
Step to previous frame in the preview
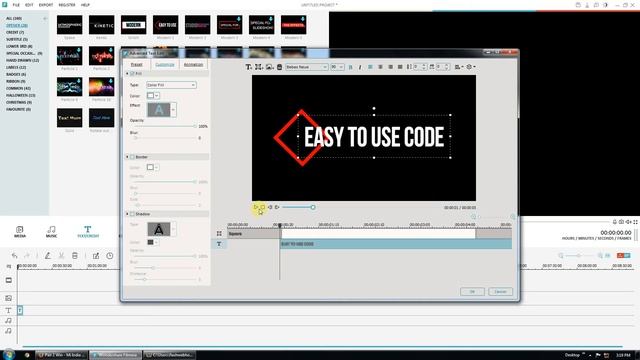(x=270, y=207)
